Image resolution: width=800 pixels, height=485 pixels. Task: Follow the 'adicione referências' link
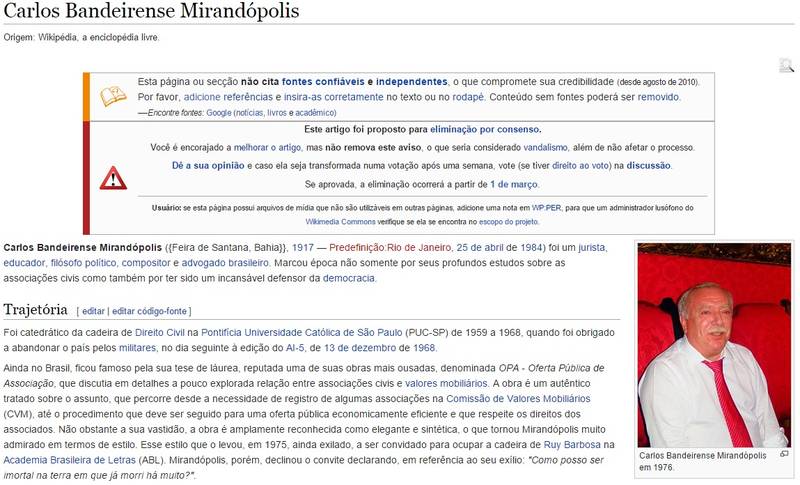[228, 97]
